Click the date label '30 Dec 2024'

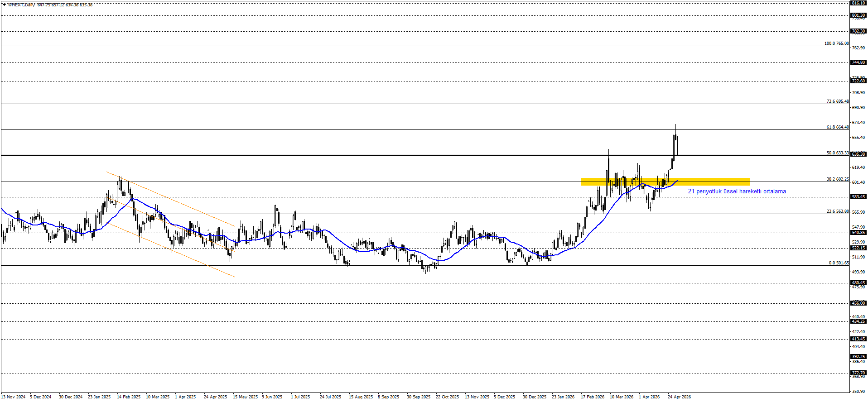[x=71, y=397]
